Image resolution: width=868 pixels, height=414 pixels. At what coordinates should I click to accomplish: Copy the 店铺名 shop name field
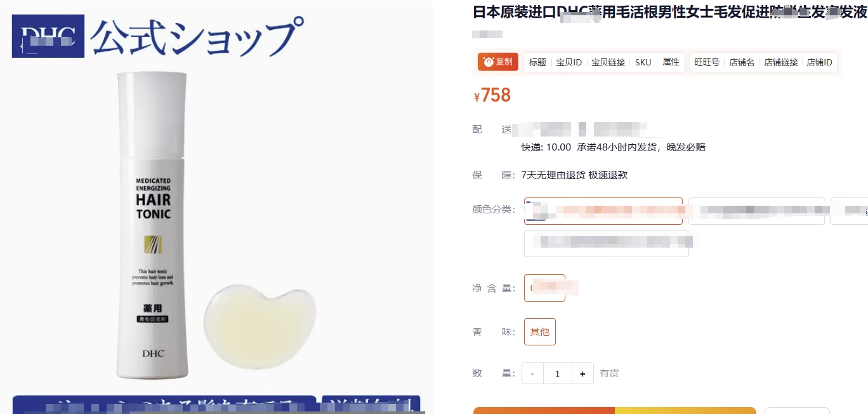742,62
